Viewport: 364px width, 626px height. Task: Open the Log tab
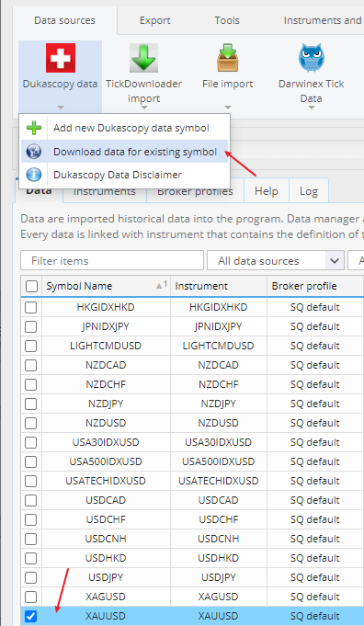(x=309, y=191)
